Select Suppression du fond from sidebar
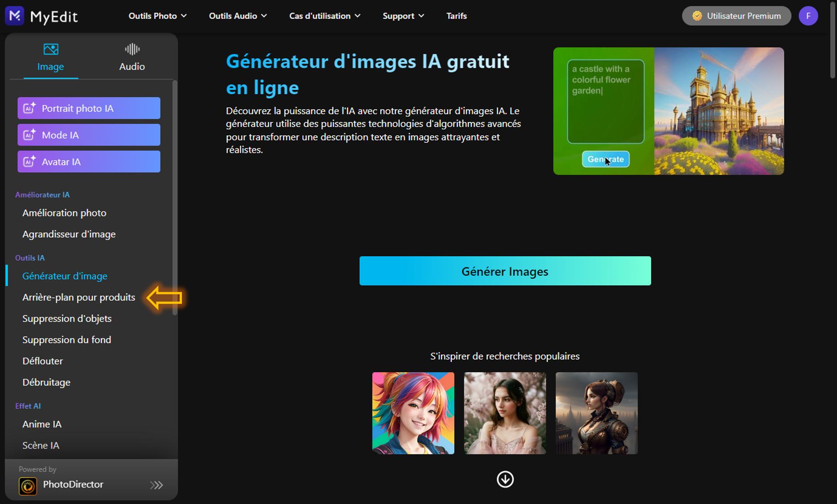This screenshot has width=837, height=504. tap(66, 340)
